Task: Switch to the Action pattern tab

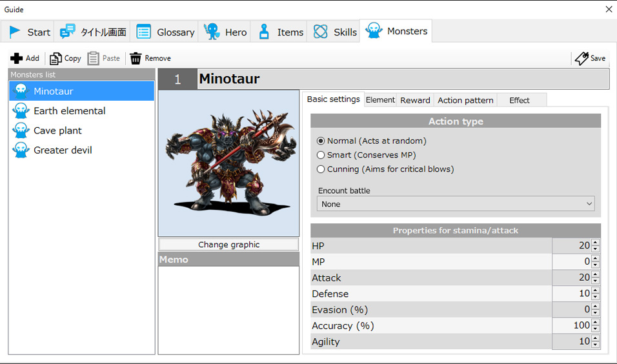Action: click(x=465, y=100)
